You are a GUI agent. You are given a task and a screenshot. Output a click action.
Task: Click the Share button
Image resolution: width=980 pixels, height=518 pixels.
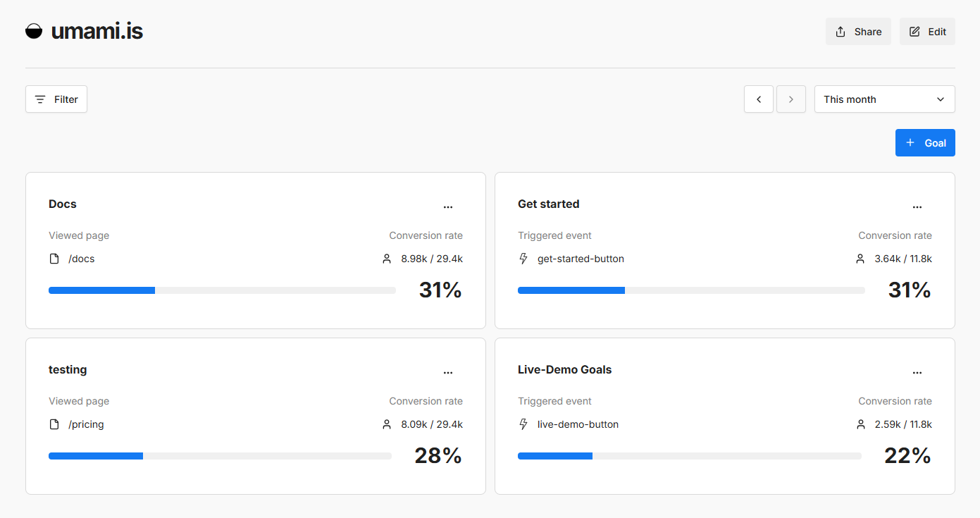click(x=858, y=32)
